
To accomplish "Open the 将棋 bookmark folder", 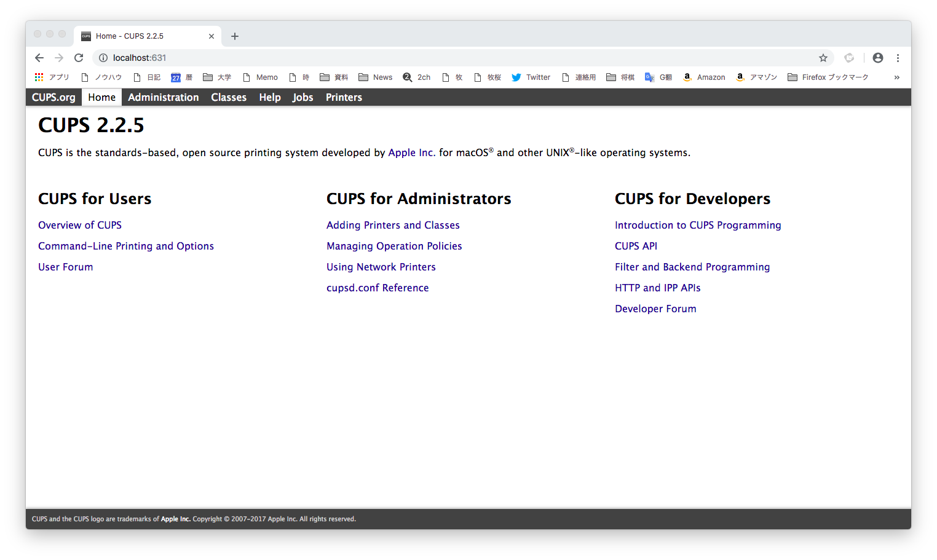I will tap(620, 77).
